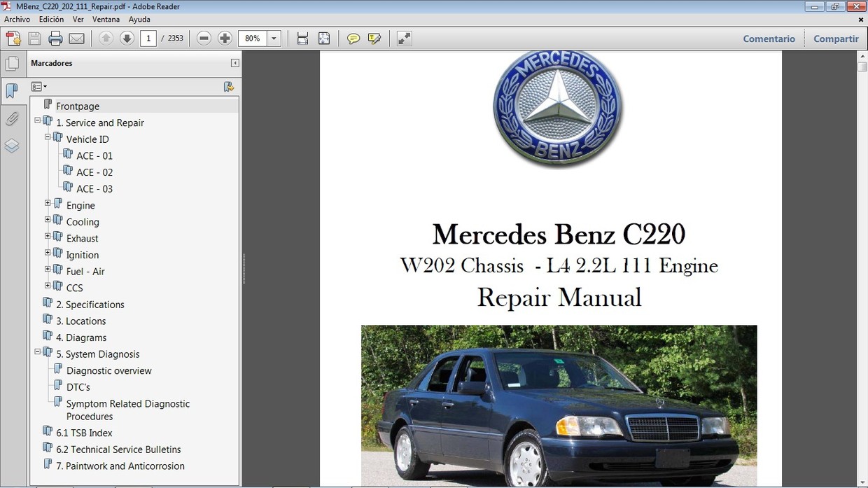Open the Diagnostic overview bookmark
Image resolution: width=868 pixels, height=488 pixels.
click(109, 371)
